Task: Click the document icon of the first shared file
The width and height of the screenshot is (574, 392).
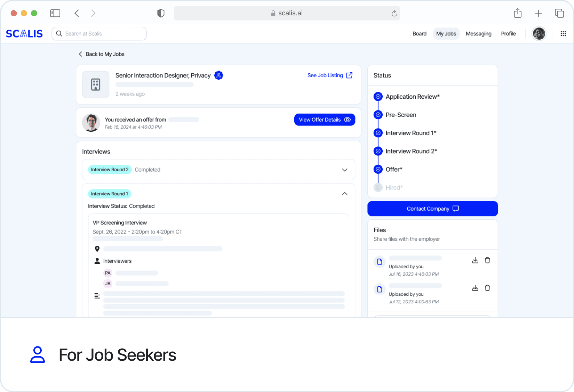Action: (x=380, y=262)
